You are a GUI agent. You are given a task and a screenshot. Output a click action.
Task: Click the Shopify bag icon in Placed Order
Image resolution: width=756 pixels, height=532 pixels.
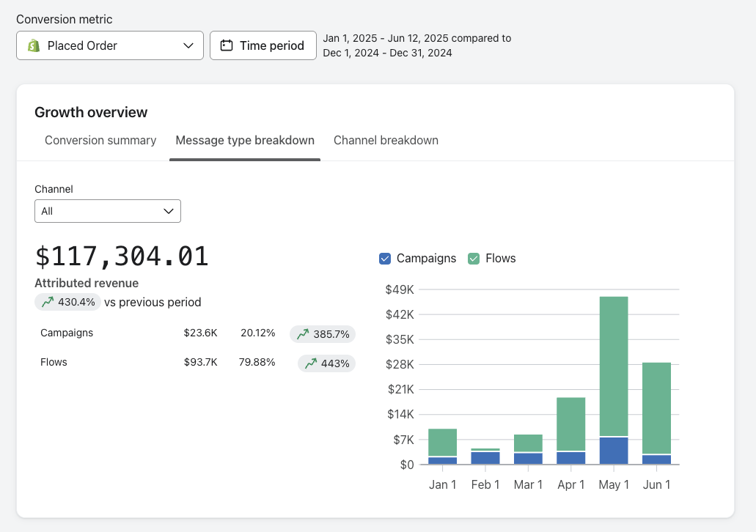34,45
